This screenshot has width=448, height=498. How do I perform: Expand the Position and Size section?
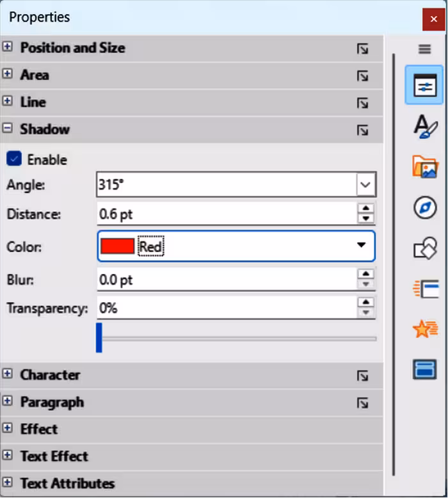pos(7,47)
